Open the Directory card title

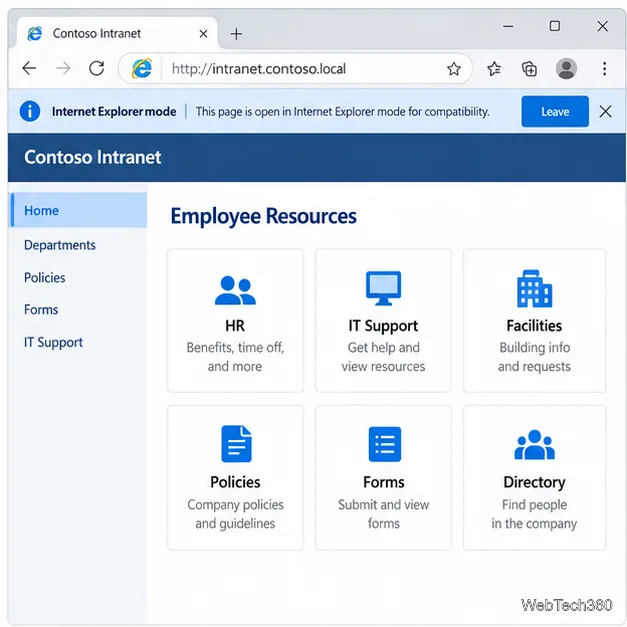(534, 482)
